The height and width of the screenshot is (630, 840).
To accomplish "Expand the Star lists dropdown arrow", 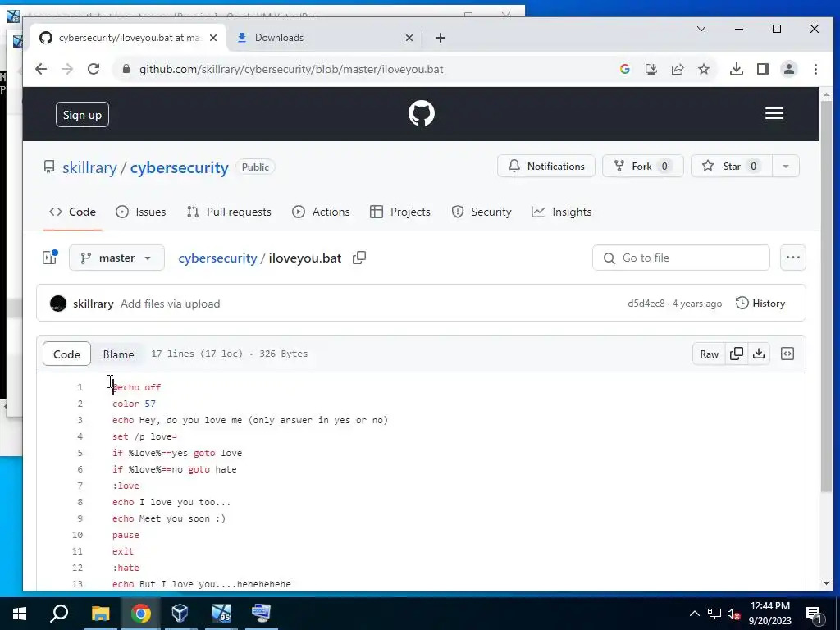I will click(x=786, y=166).
